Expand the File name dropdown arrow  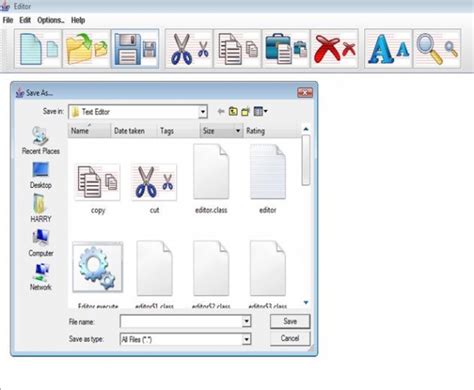coord(246,321)
